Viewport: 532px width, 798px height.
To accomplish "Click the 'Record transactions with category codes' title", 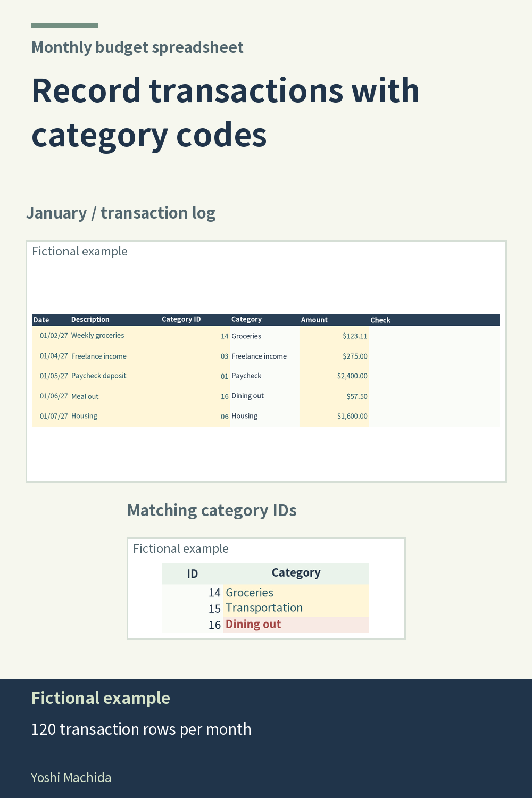I will (x=226, y=112).
